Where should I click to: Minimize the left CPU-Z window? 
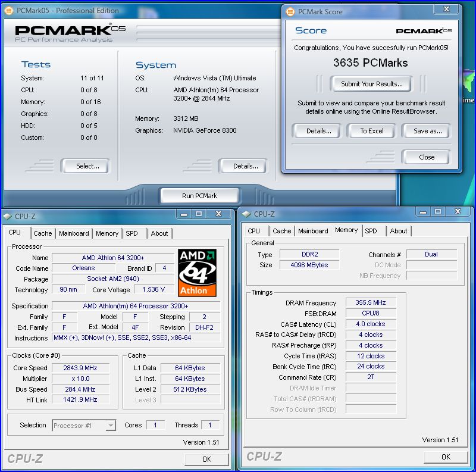pyautogui.click(x=184, y=214)
